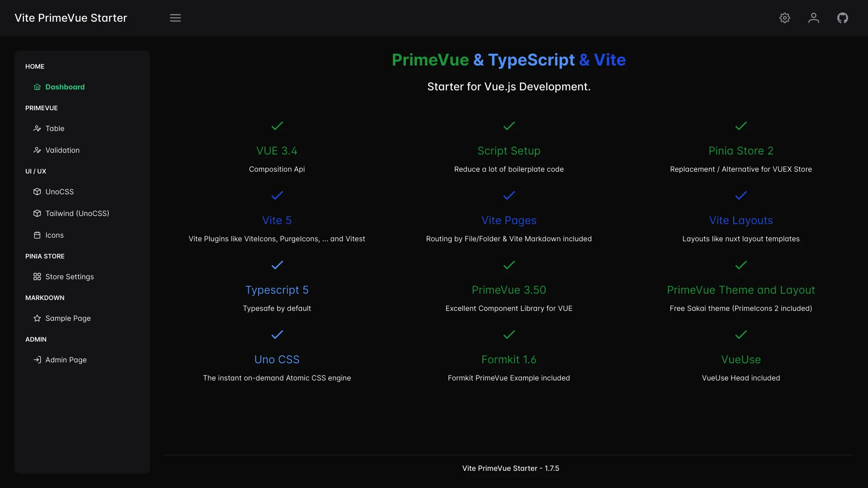This screenshot has width=868, height=488.
Task: Click the Vite 5 heading
Action: pos(277,221)
